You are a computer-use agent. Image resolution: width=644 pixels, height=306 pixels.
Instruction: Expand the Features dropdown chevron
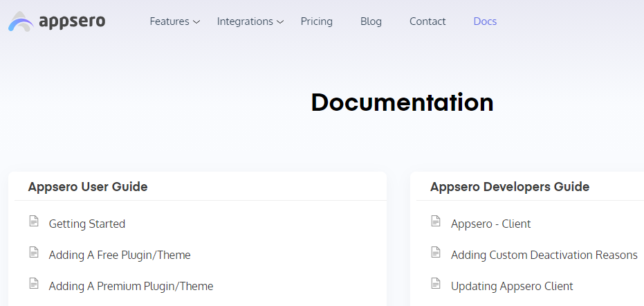tap(196, 21)
